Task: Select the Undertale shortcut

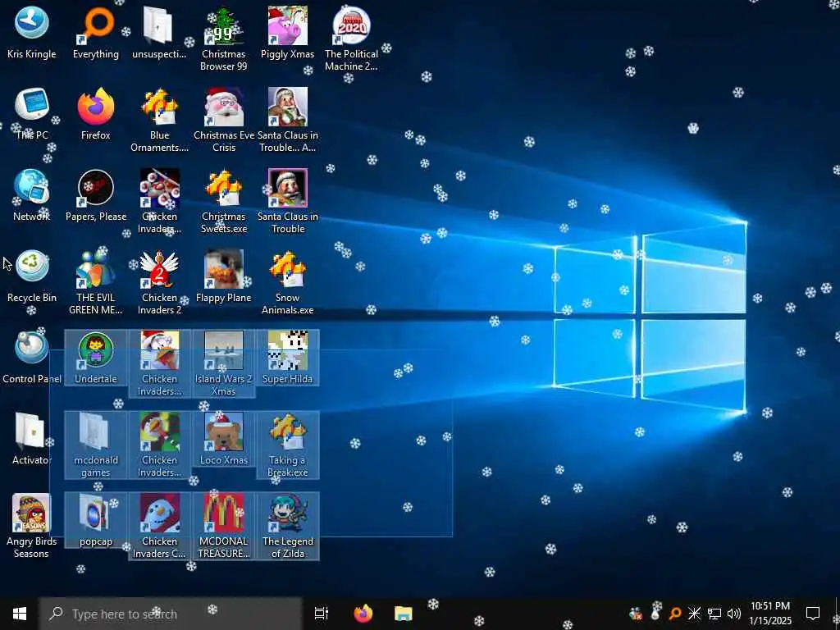Action: (x=95, y=358)
